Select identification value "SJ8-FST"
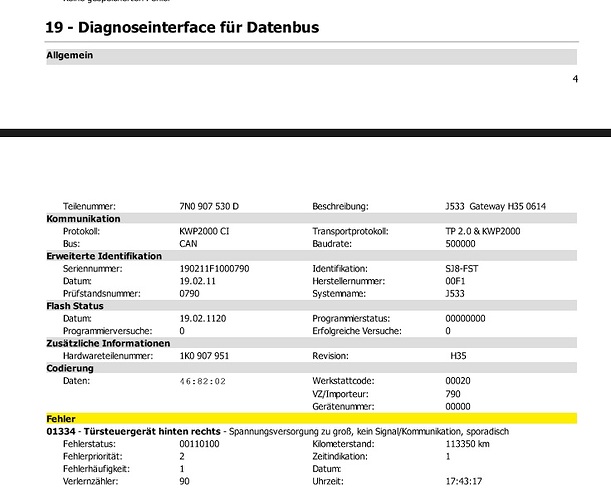Image resolution: width=611 pixels, height=500 pixels. pyautogui.click(x=461, y=269)
